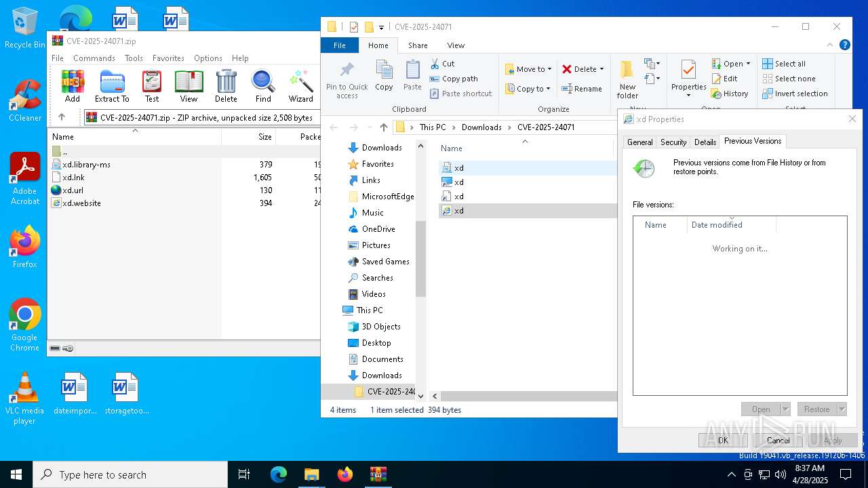868x488 pixels.
Task: Click Invert selection in Explorer ribbon
Action: click(795, 94)
